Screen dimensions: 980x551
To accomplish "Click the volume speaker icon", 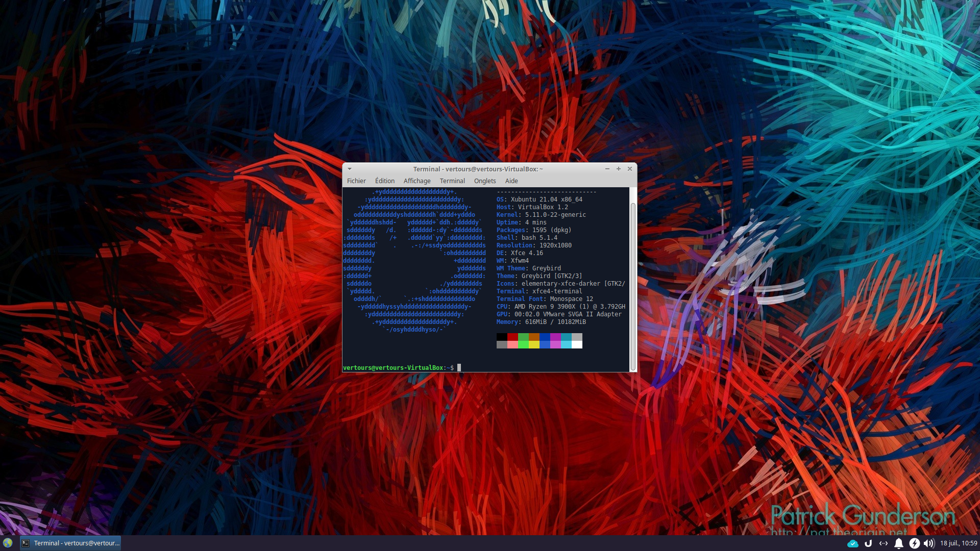I will [x=929, y=543].
